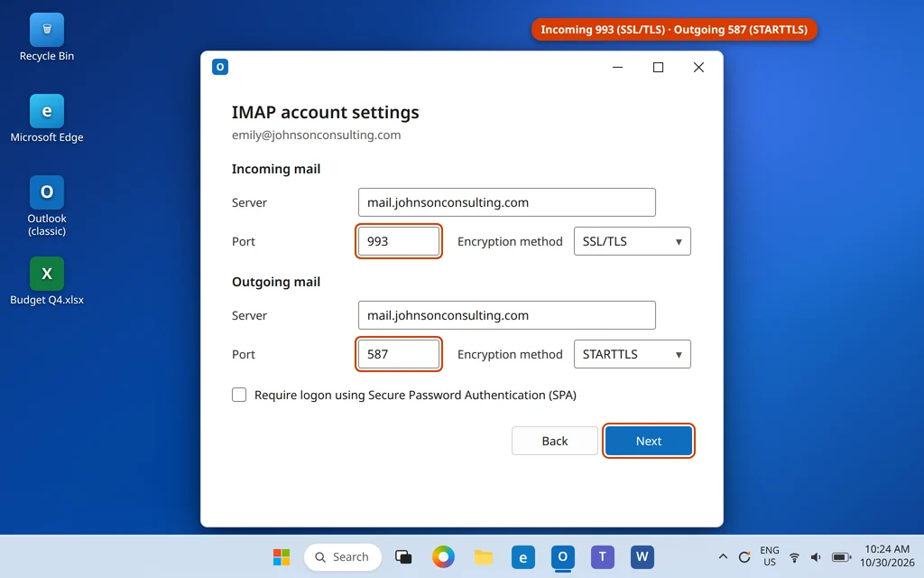The height and width of the screenshot is (578, 924).
Task: Open Recycle Bin desktop icon
Action: point(47,38)
